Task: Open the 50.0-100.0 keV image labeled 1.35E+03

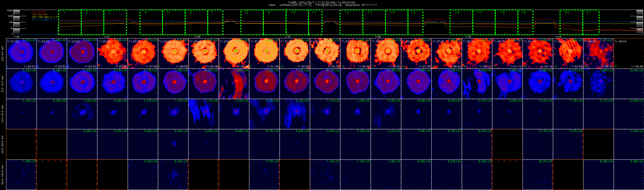Action: click(x=21, y=174)
